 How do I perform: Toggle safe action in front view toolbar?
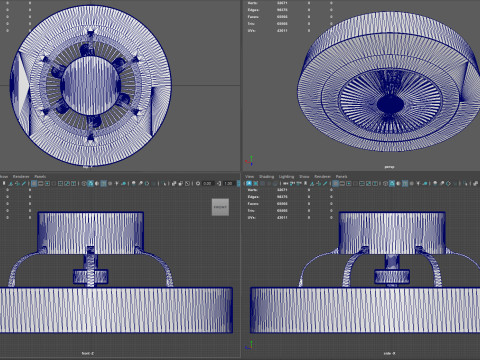click(67, 184)
